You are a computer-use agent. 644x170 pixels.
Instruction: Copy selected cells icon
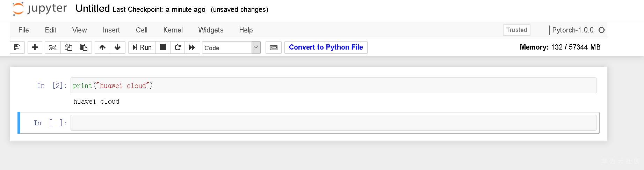point(68,47)
